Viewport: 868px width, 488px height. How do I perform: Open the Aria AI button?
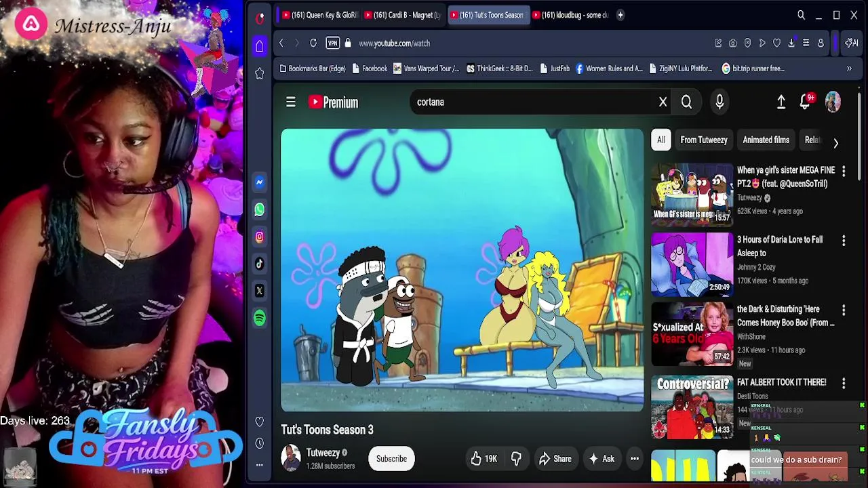point(852,43)
